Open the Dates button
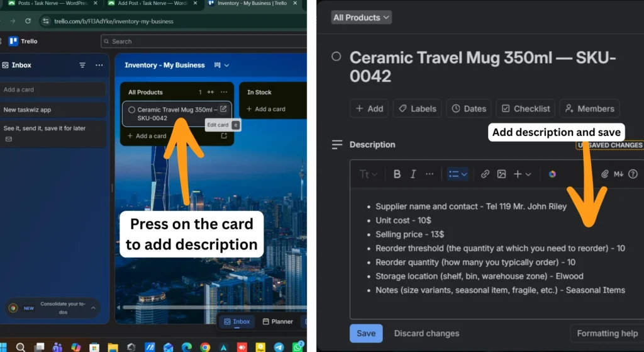The image size is (644, 352). 469,108
